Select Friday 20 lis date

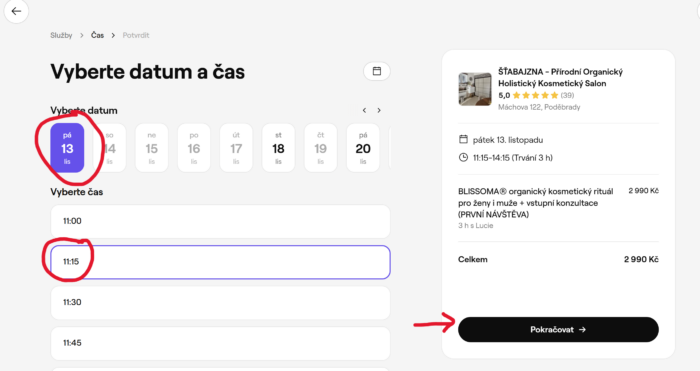(x=363, y=148)
